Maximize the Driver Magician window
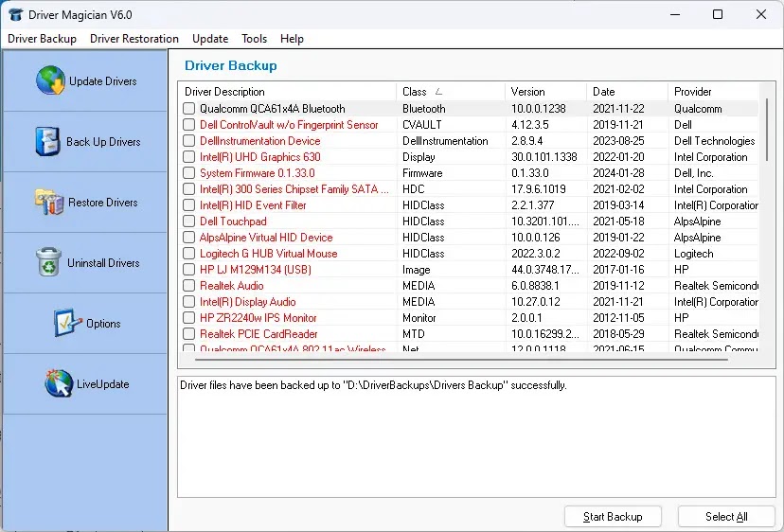The height and width of the screenshot is (532, 784). (x=718, y=14)
